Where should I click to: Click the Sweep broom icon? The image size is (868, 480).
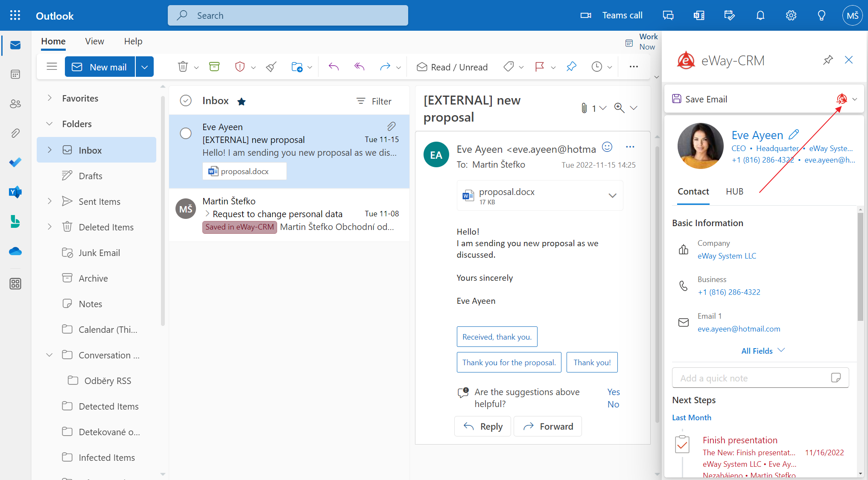point(271,67)
